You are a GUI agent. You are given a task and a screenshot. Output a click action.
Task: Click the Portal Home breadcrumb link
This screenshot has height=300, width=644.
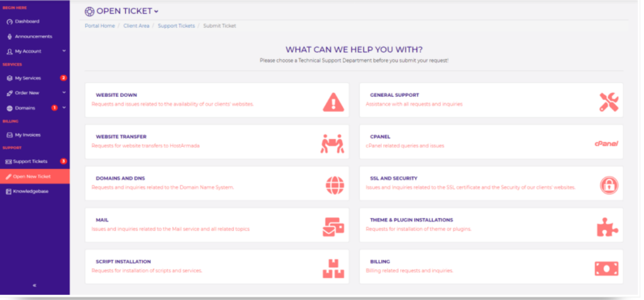point(100,26)
